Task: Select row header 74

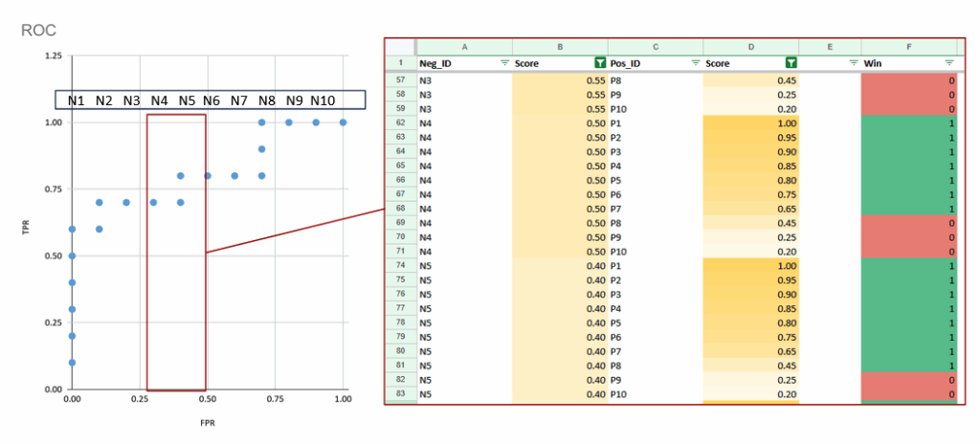Action: point(401,266)
